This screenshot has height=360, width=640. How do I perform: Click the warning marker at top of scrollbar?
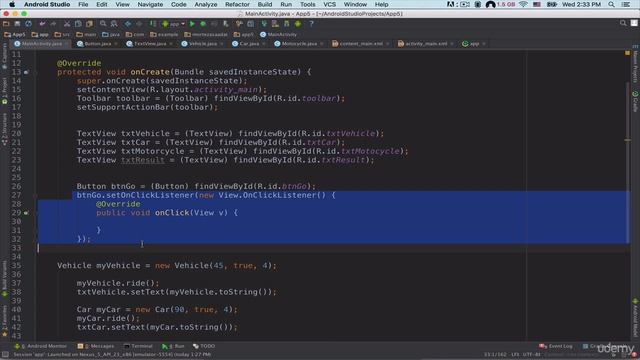tap(627, 53)
